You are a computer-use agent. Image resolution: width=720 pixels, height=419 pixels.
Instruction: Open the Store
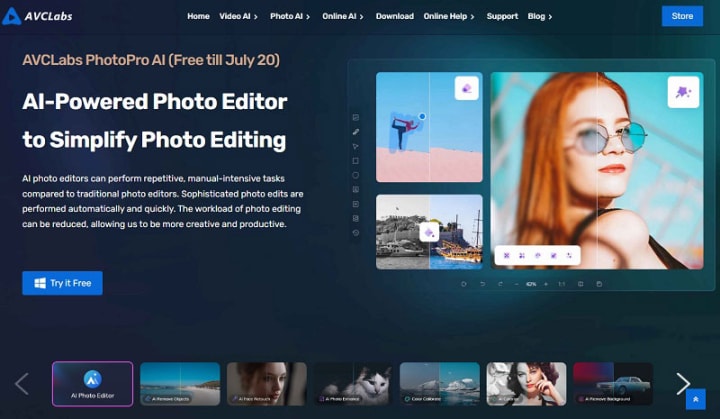682,16
